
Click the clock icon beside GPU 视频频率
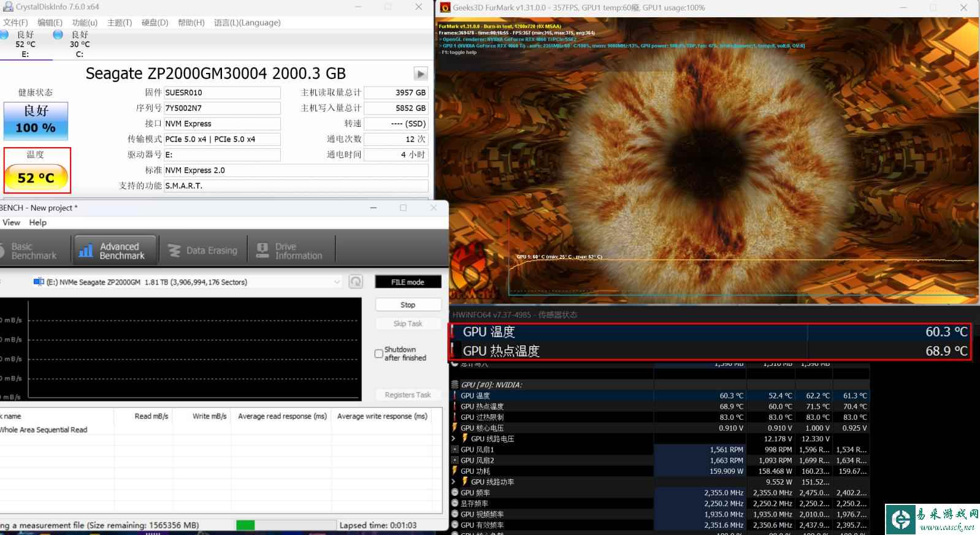(x=454, y=514)
